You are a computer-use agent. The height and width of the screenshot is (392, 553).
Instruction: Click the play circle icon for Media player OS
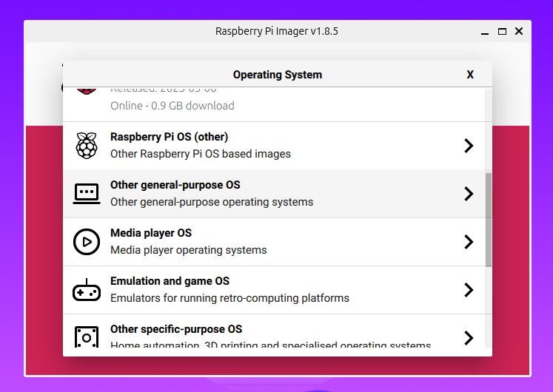87,242
